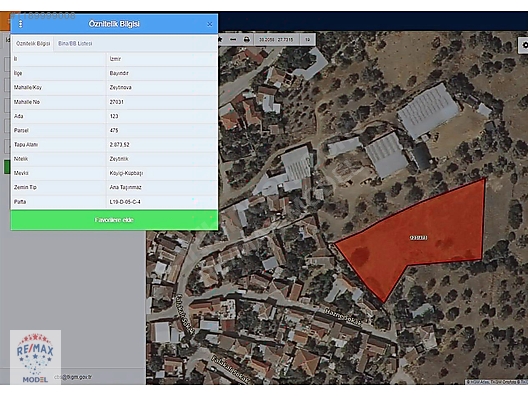Click the zoom level 19 indicator

[x=307, y=40]
